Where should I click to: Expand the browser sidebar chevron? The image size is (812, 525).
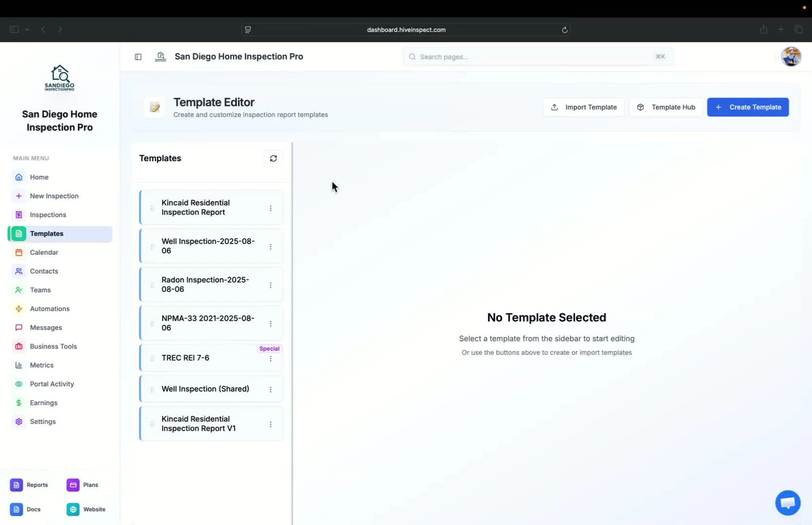(27, 30)
